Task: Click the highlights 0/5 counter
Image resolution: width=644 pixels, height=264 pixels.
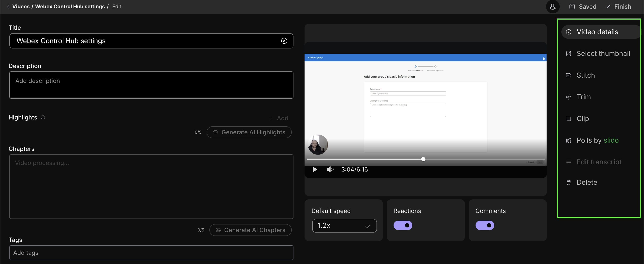Action: [x=198, y=132]
